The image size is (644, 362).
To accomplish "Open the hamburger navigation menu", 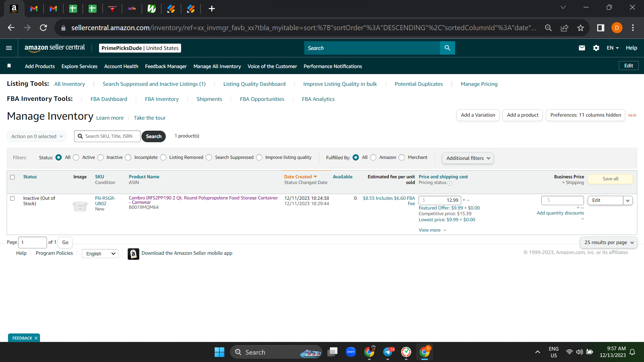I will [9, 48].
